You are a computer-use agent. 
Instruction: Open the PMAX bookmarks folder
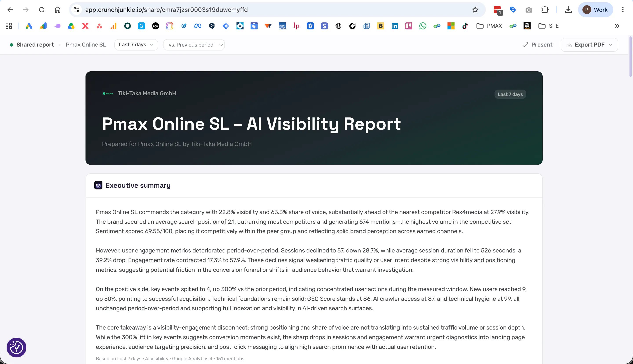click(x=489, y=26)
